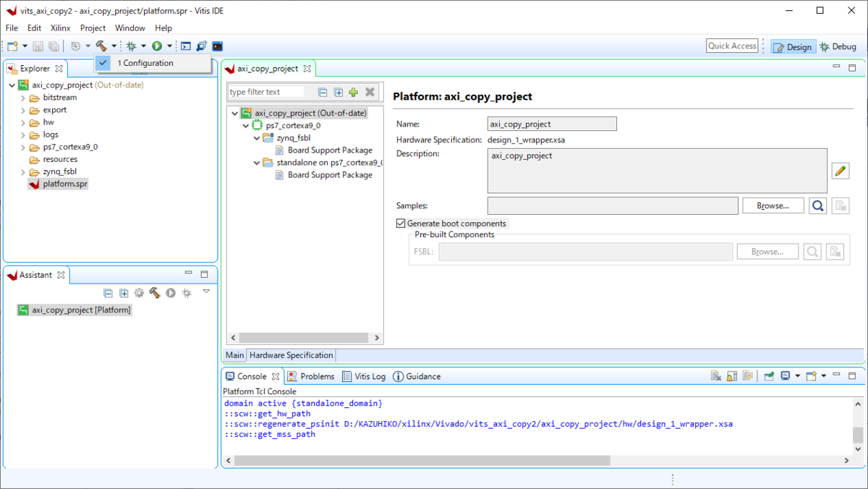
Task: Click Collapse All icon in Assistant panel
Action: point(108,293)
